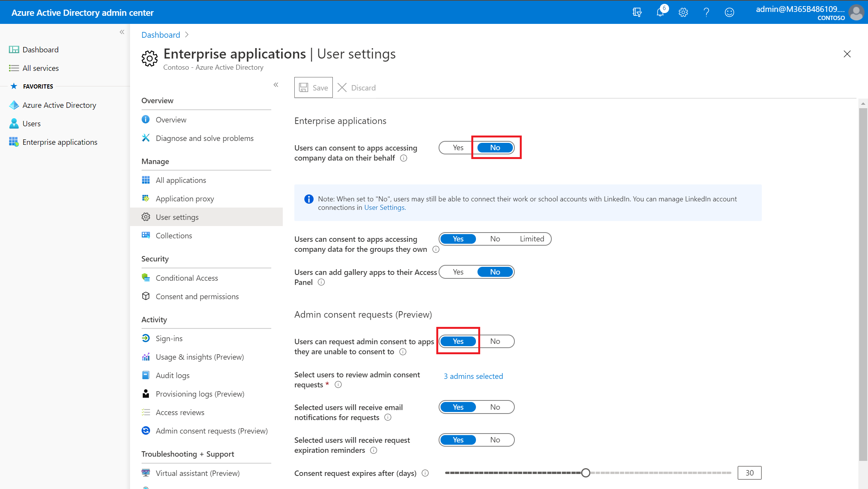Open the feedback smiley icon
Image resolution: width=868 pixels, height=489 pixels.
tap(729, 12)
